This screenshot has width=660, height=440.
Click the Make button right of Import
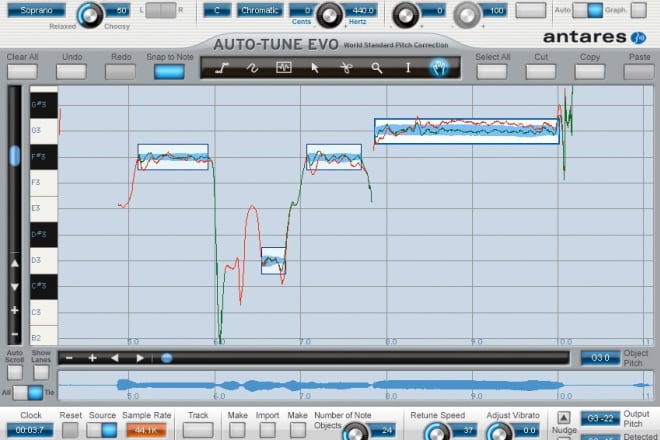tap(298, 430)
